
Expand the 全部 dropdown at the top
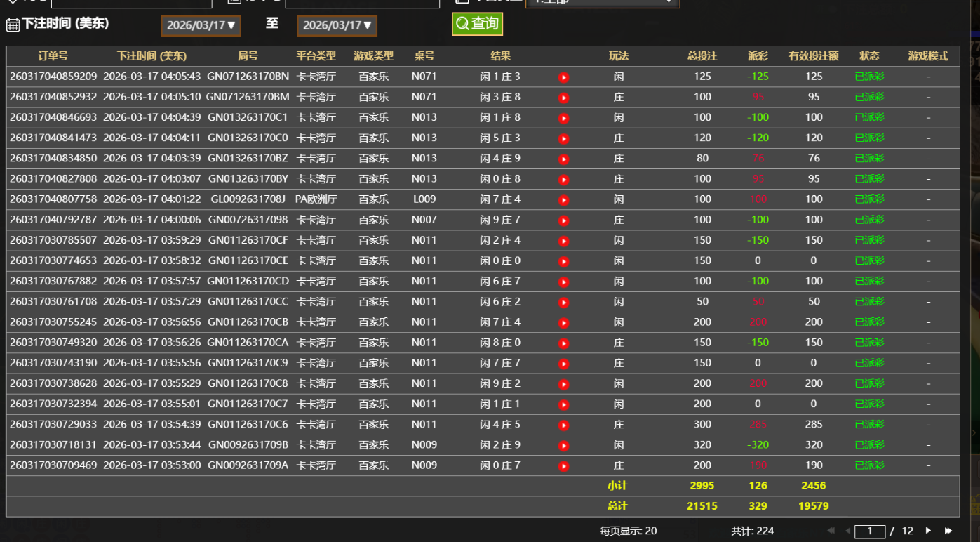[x=602, y=2]
